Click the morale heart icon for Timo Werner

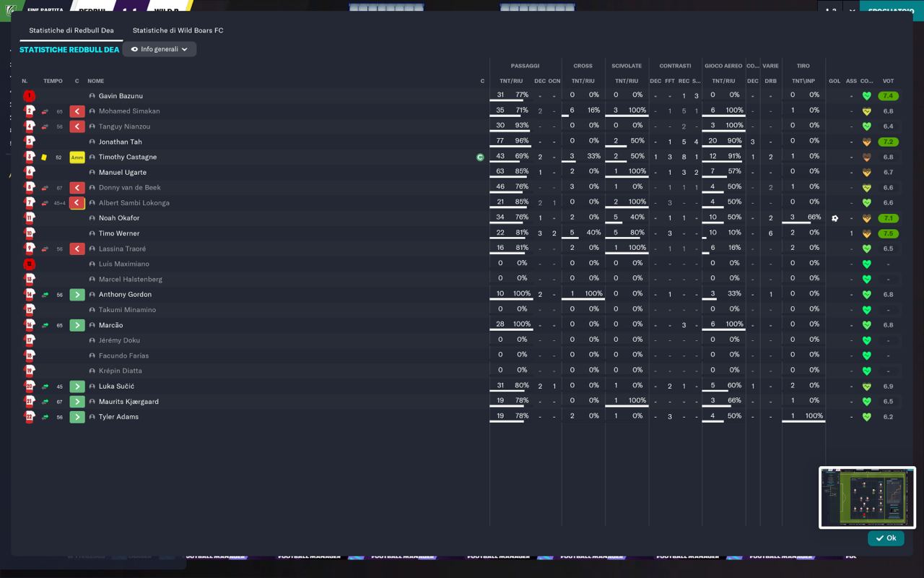click(x=867, y=233)
